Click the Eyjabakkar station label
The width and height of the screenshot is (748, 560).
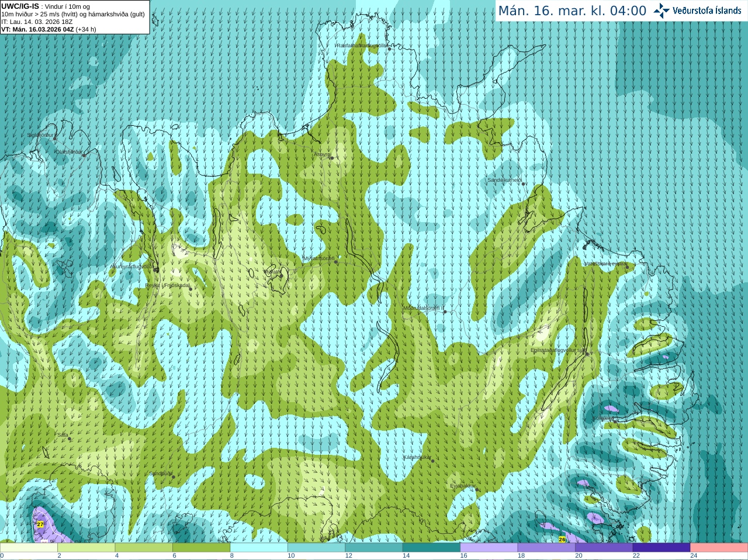463,486
